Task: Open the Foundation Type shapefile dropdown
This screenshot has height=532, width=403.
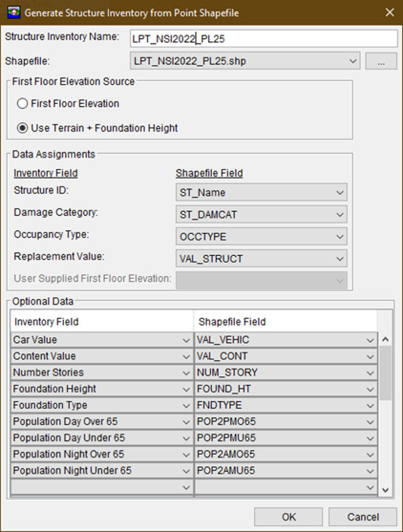Action: 370,405
